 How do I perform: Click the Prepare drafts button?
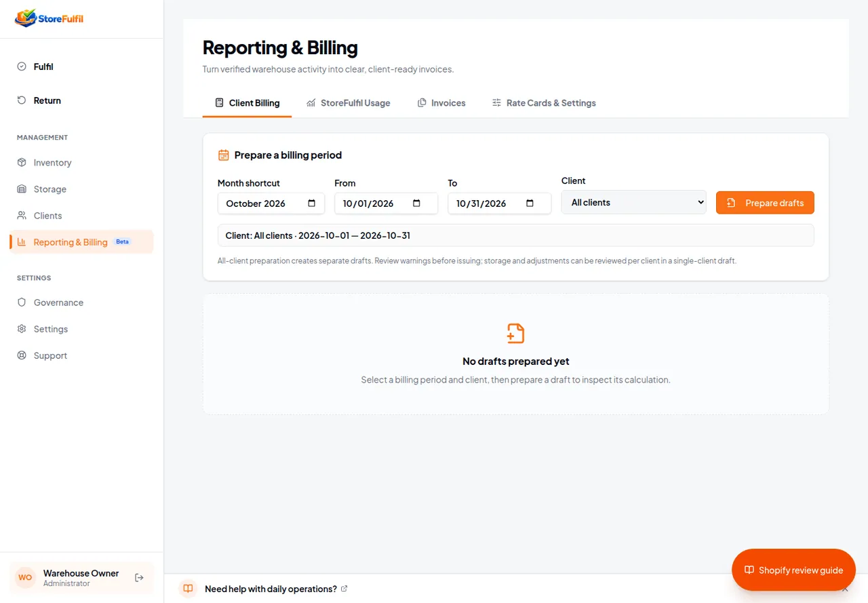click(x=765, y=203)
